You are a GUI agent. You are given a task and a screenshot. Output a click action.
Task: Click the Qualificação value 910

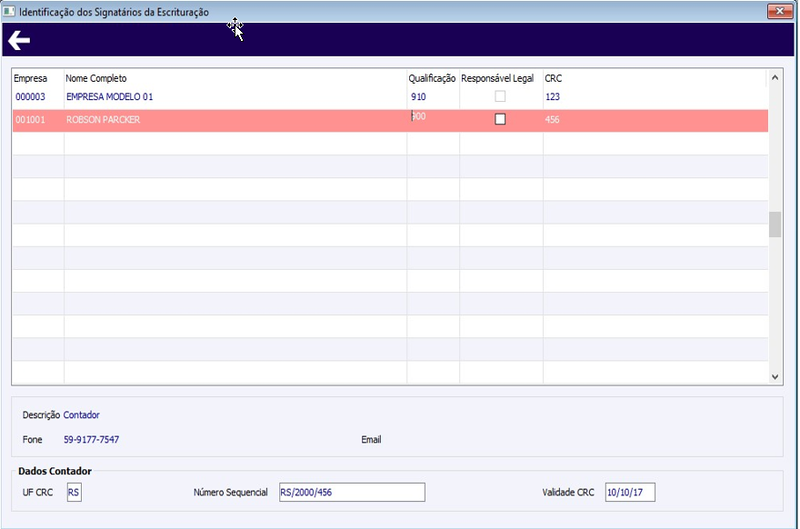[x=418, y=97]
